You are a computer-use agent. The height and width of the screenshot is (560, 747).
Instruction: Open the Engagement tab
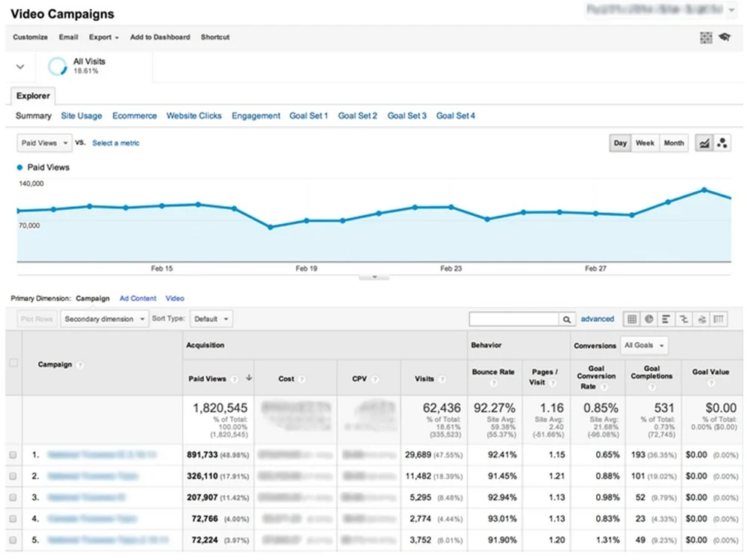(255, 116)
